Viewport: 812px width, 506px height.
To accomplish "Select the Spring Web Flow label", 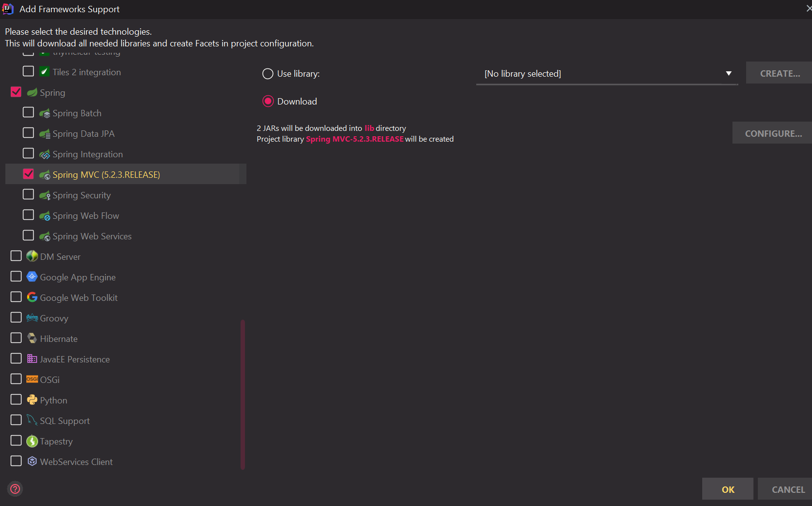I will coord(86,216).
